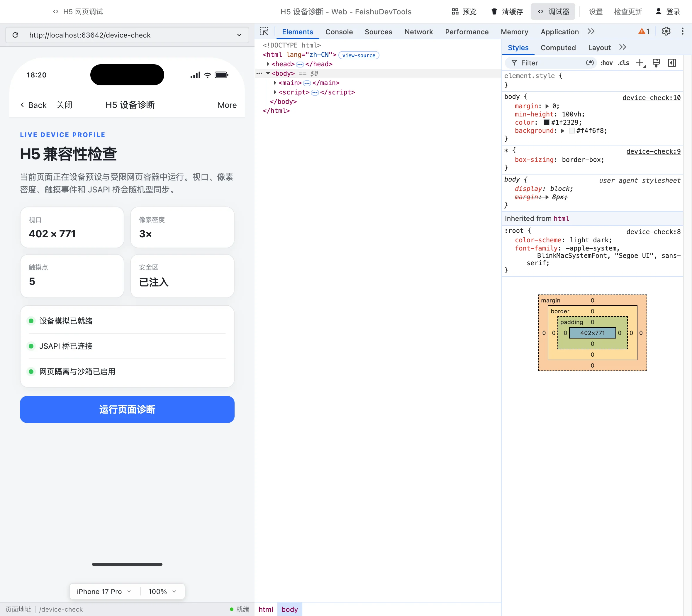Switch to the Console tab
692x616 pixels.
pos(339,32)
